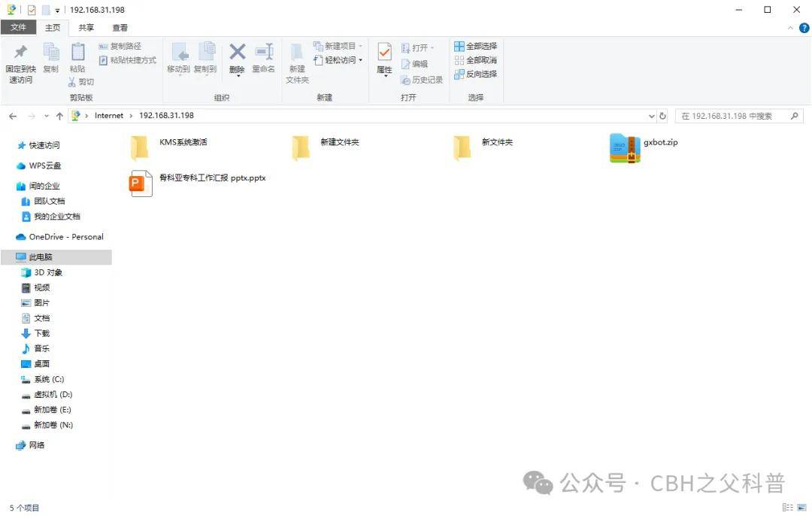Viewport: 812px width, 516px height.
Task: Click the red X 删除 icon
Action: pos(237,53)
